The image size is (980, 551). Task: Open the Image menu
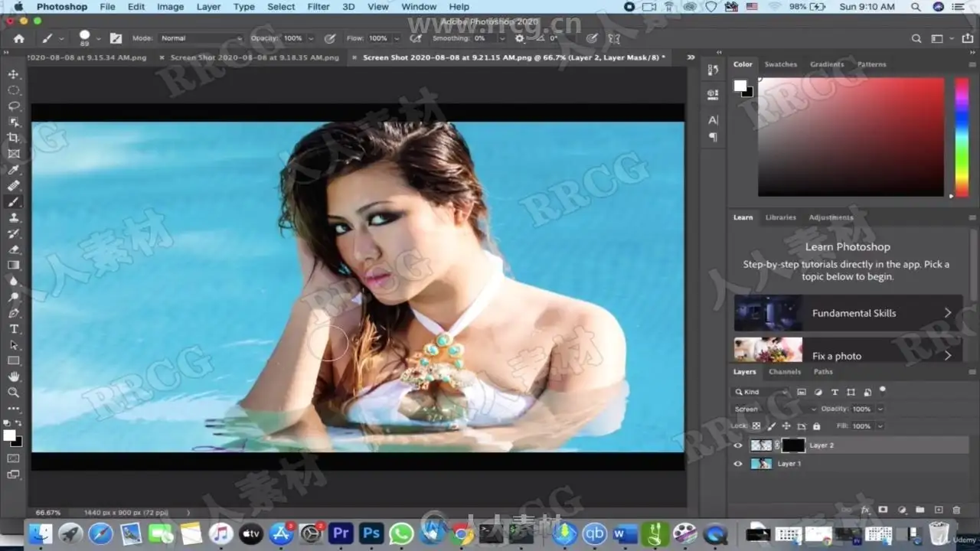170,7
